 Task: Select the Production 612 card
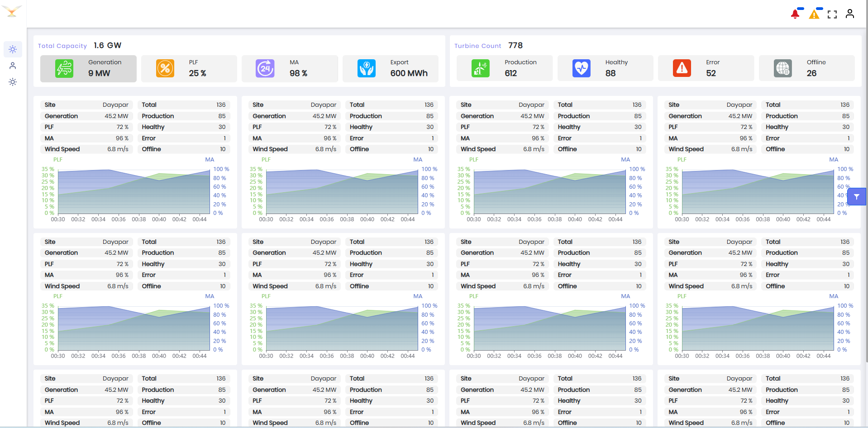505,69
